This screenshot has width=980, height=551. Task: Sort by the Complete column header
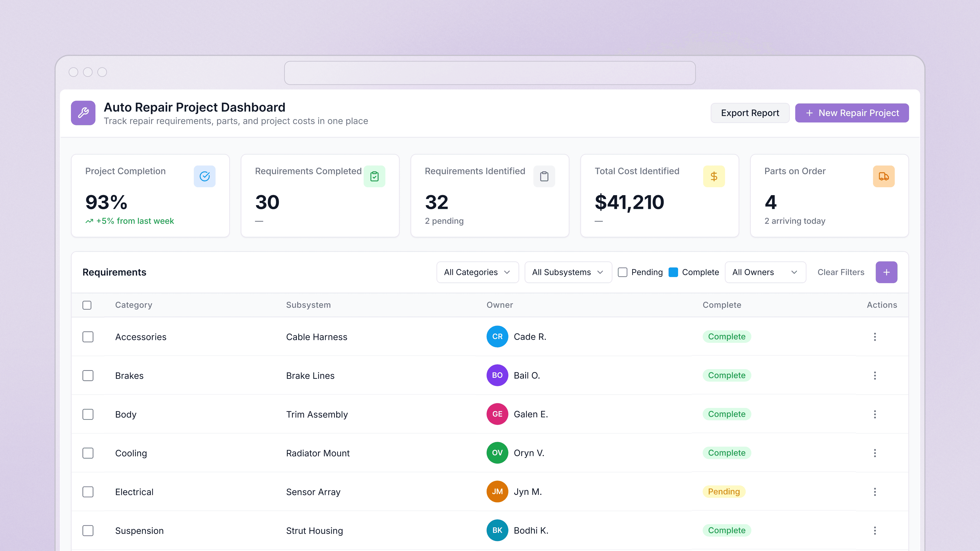pyautogui.click(x=722, y=305)
